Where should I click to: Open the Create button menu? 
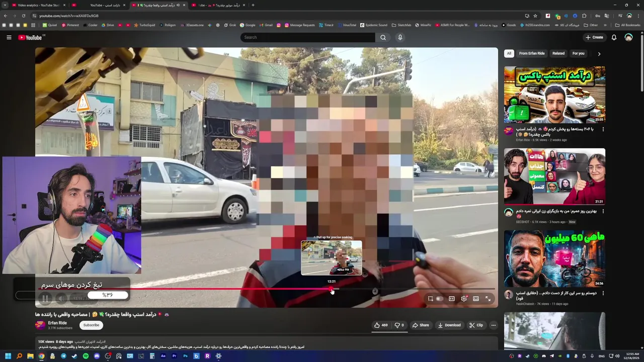(x=594, y=37)
